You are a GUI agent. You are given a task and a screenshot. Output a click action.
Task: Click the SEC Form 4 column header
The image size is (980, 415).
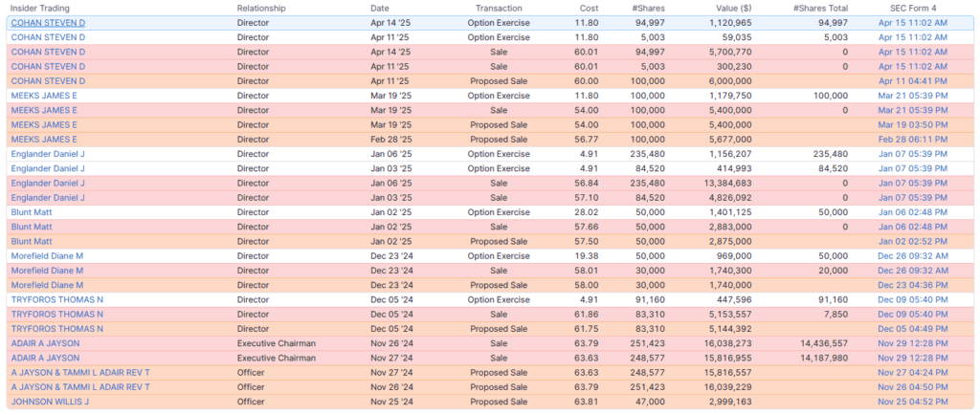pos(912,8)
